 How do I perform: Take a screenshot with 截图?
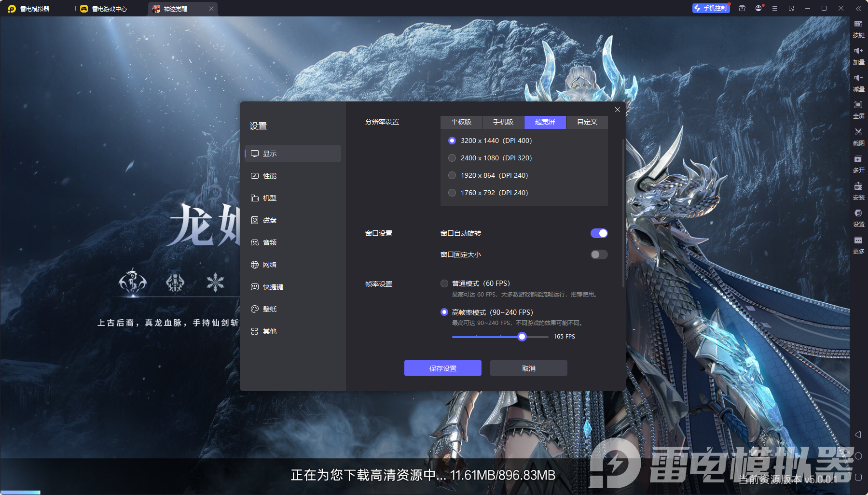coord(858,136)
